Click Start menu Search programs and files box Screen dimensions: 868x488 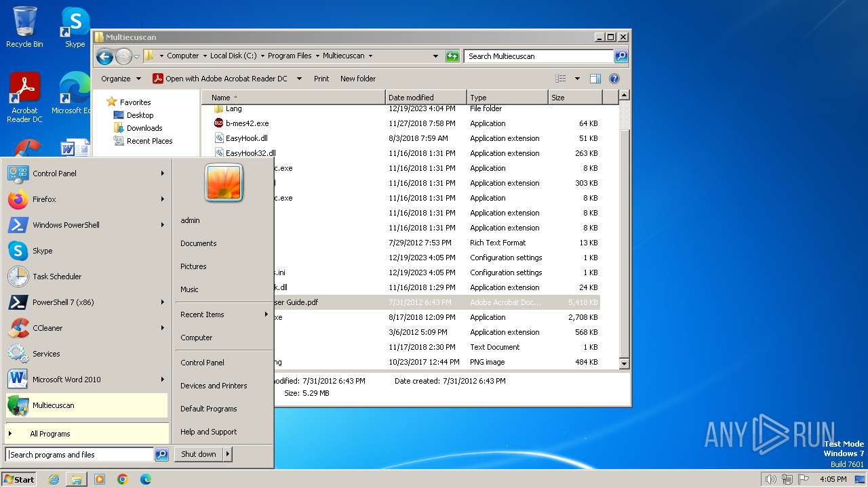pos(80,455)
